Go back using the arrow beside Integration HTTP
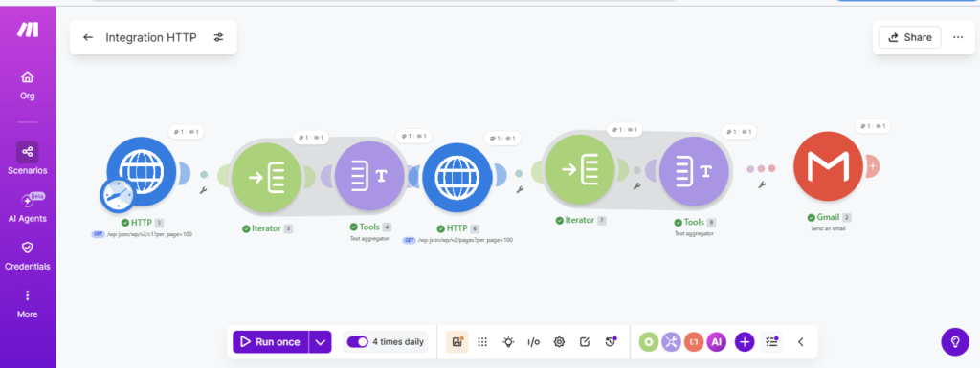The image size is (980, 368). click(x=88, y=37)
